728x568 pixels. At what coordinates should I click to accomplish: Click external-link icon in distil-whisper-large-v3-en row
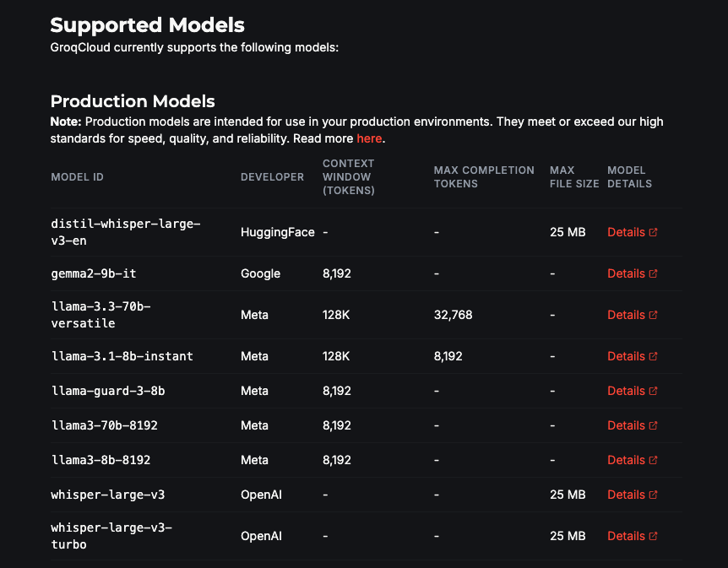click(x=653, y=232)
